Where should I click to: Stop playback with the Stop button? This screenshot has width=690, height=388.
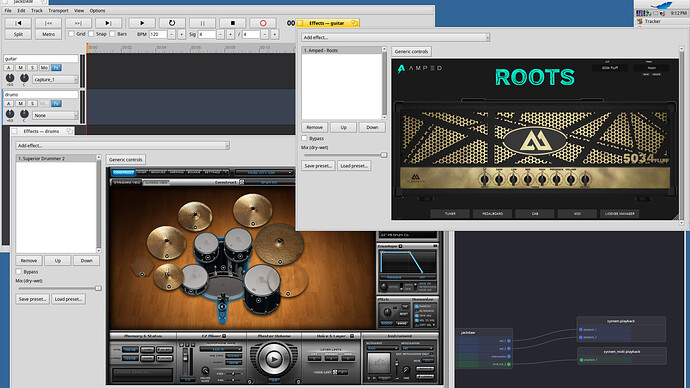[x=233, y=23]
